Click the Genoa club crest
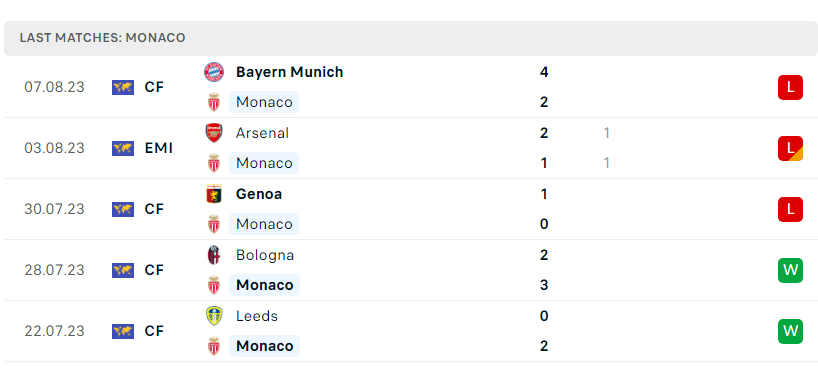818x374 pixels. pyautogui.click(x=214, y=194)
